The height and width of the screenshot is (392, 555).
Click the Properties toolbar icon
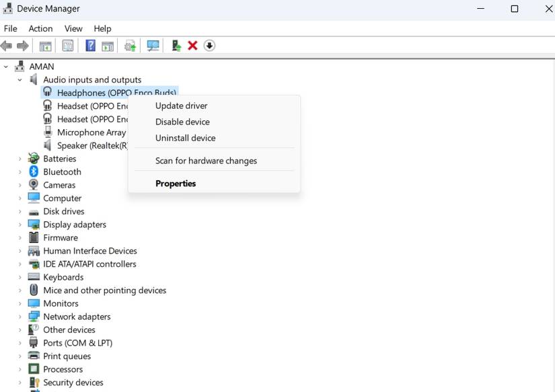pyautogui.click(x=67, y=45)
